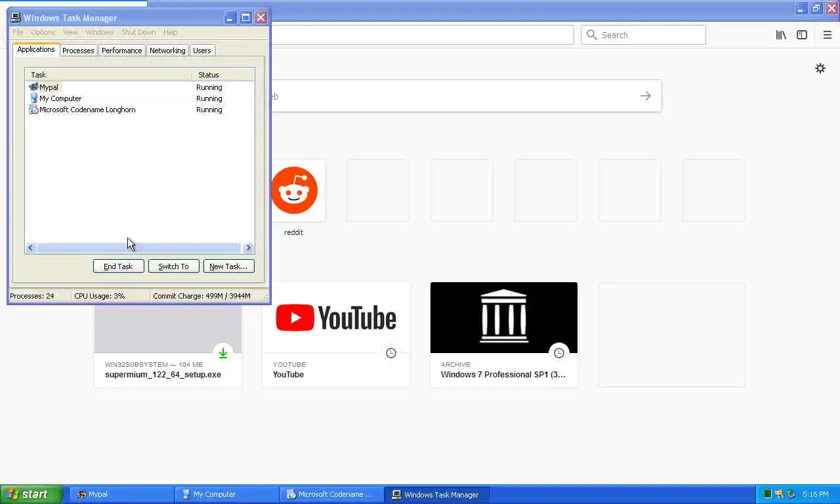Open the browser Library icon
Screen dimensions: 840x504
click(x=781, y=35)
